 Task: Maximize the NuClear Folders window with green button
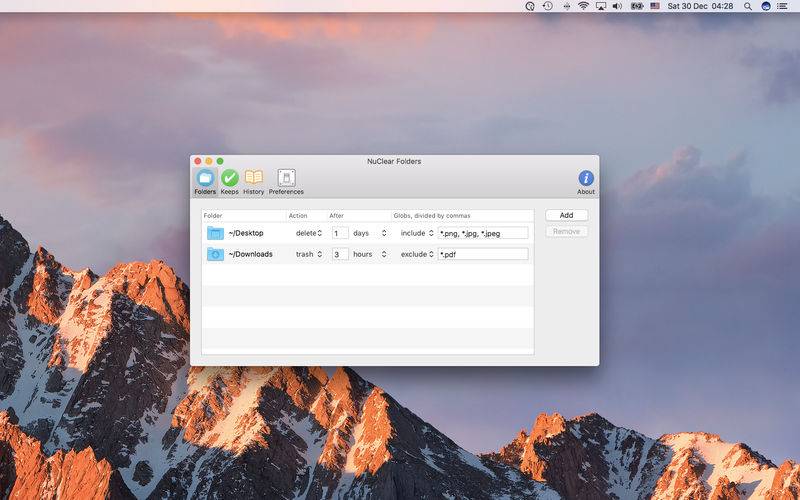click(220, 161)
